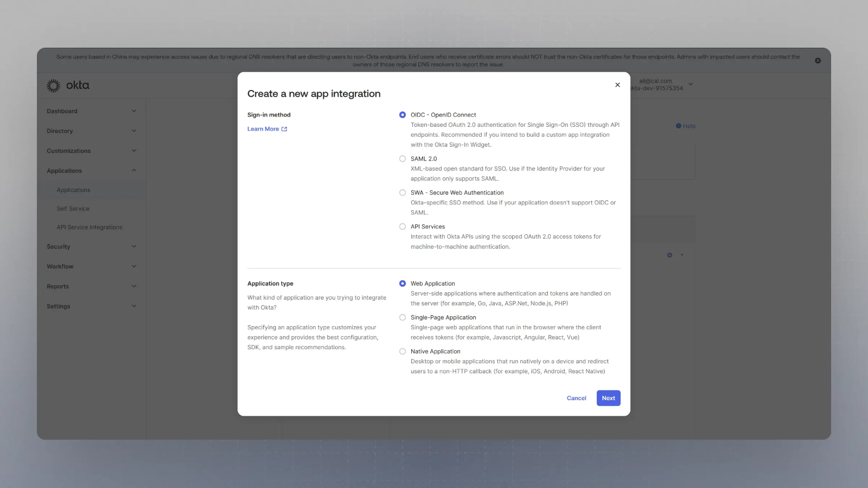Choose SWA - Secure Web Authentication option
This screenshot has width=868, height=488.
click(403, 192)
